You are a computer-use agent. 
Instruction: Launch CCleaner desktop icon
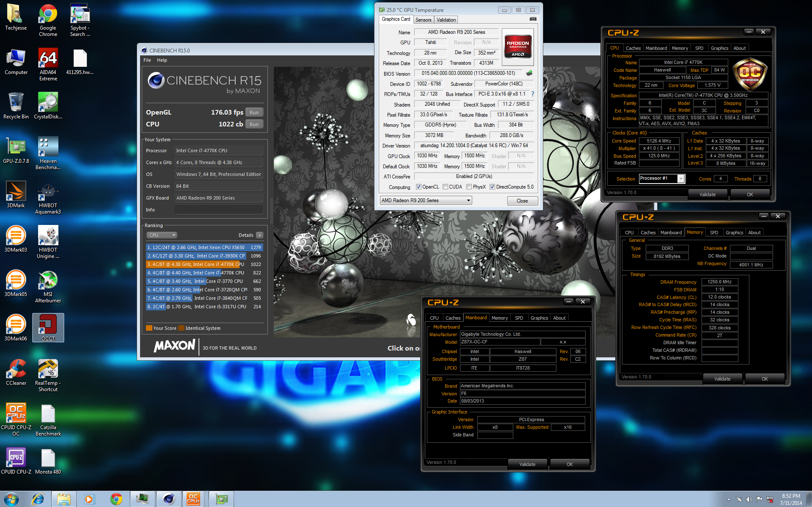(x=16, y=373)
